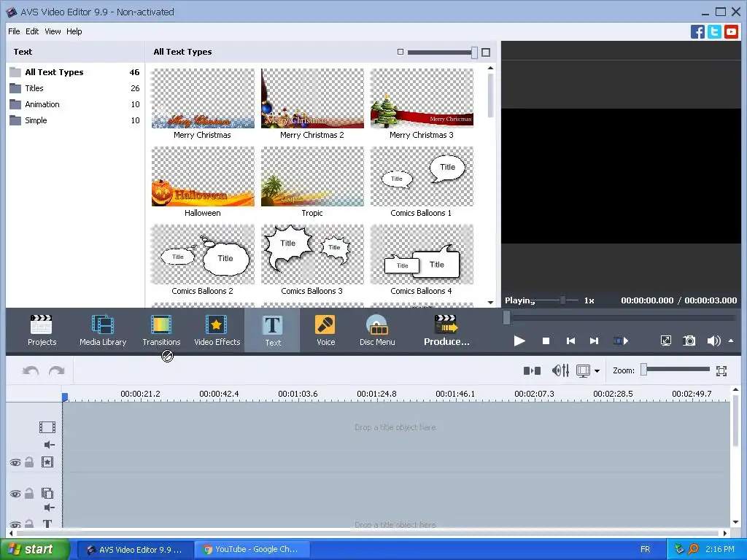
Task: Toggle visibility of video effects track
Action: [15, 462]
